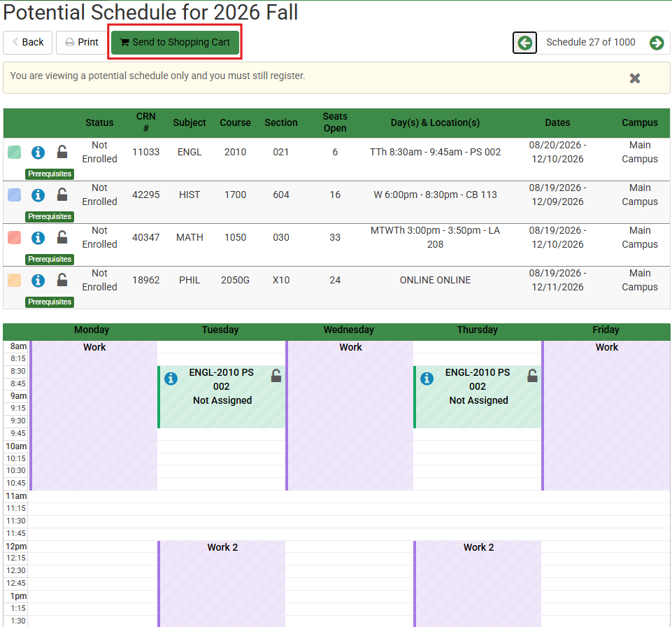Click the Back button
This screenshot has width=672, height=627.
pos(27,42)
